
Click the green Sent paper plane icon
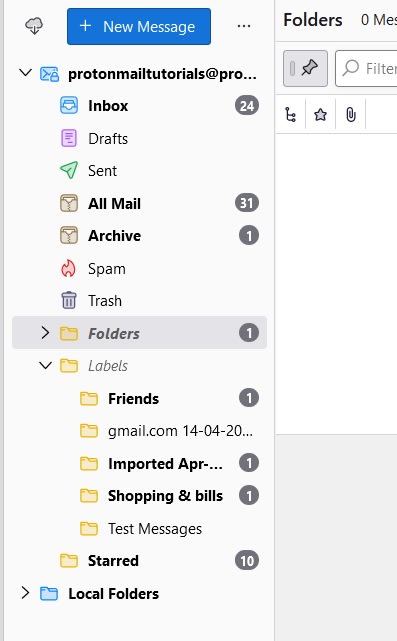pos(69,170)
